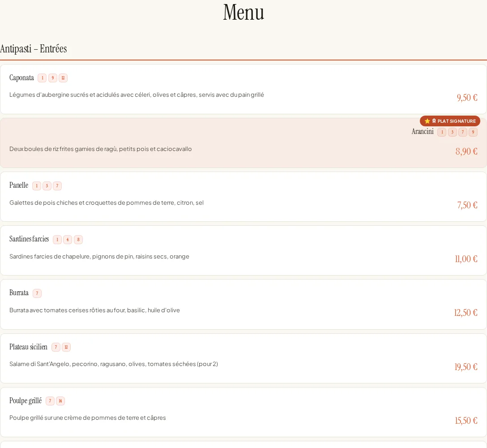This screenshot has height=448, width=487.
Task: Click allergen badge 1 next to Caponata
Action: point(42,78)
